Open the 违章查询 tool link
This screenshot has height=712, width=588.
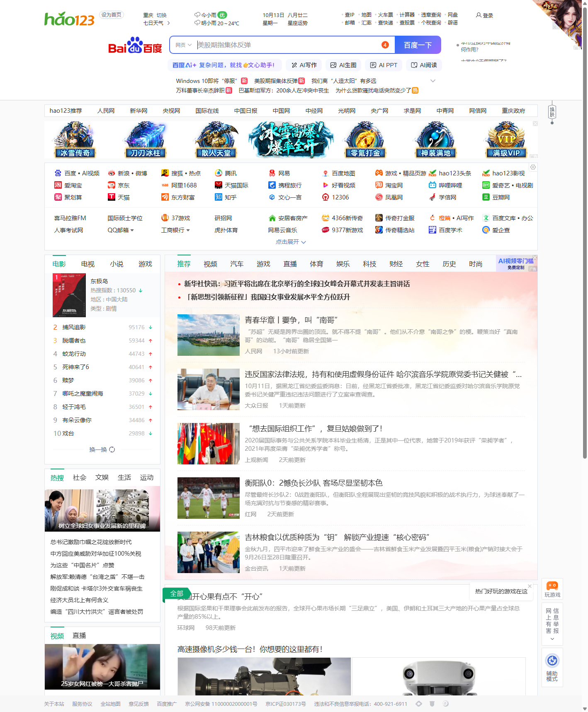point(431,15)
